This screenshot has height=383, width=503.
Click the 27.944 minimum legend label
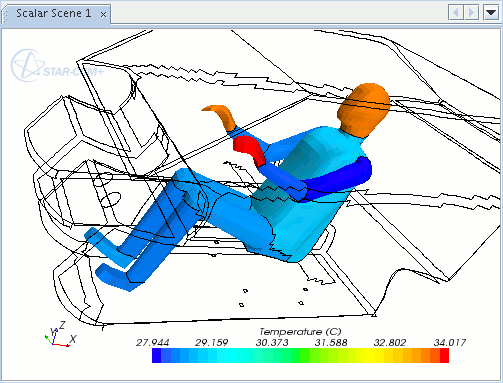[x=152, y=342]
